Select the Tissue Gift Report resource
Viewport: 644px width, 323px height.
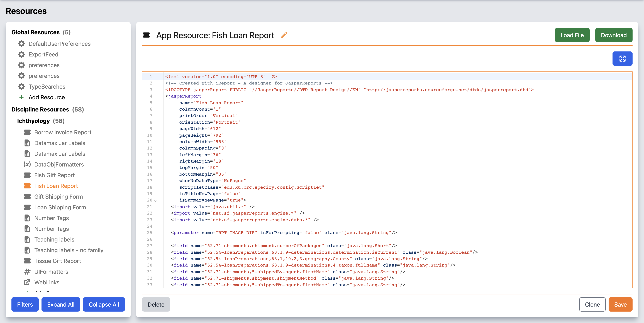57,261
